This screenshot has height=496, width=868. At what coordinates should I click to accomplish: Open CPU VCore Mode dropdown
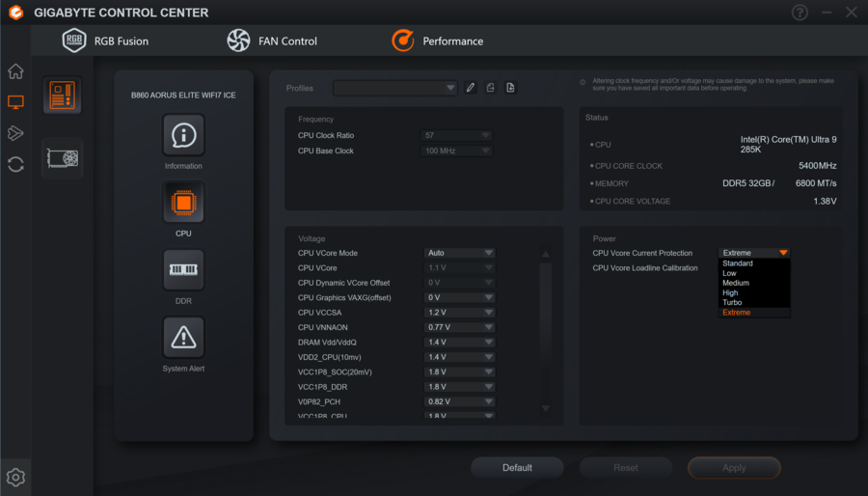point(459,253)
